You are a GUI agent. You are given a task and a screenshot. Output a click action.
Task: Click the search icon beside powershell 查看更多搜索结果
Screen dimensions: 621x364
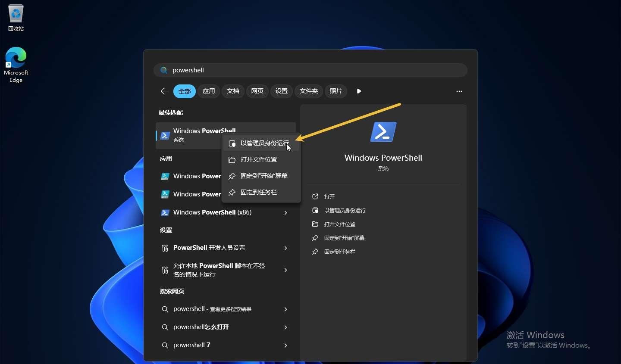(165, 309)
